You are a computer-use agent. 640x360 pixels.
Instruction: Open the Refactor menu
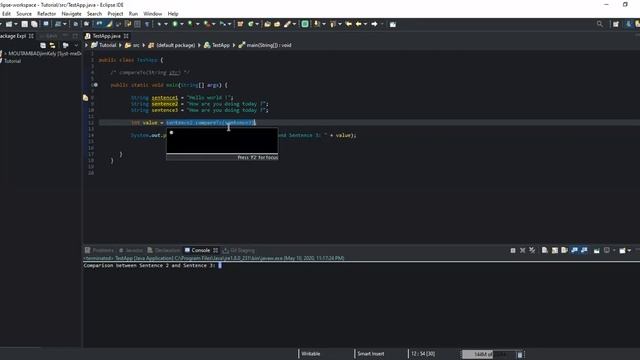click(x=47, y=13)
